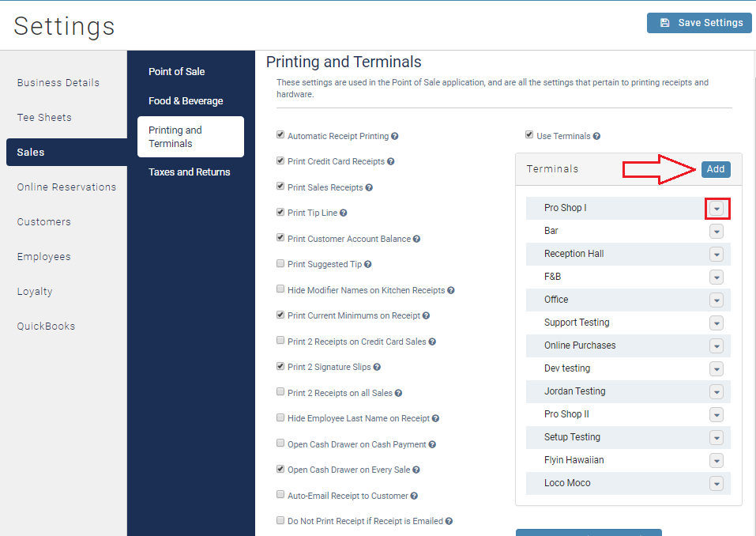This screenshot has height=536, width=756.
Task: Expand options for the Loco Moco terminal
Action: (x=717, y=483)
